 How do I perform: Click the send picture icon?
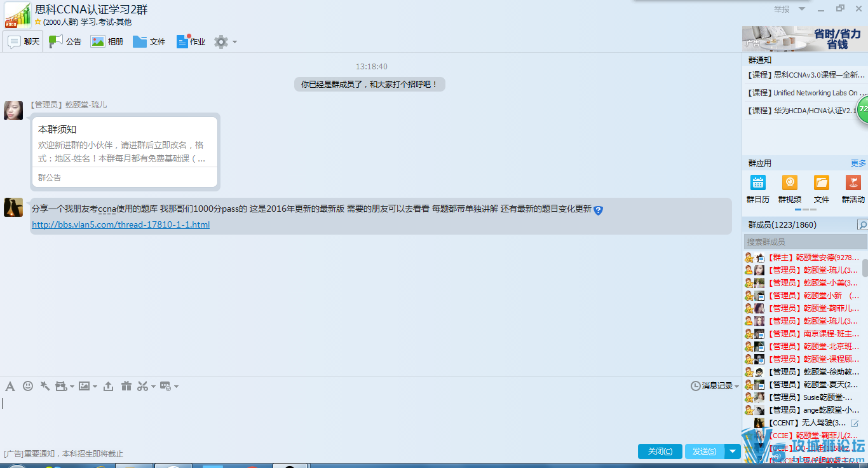pyautogui.click(x=84, y=386)
